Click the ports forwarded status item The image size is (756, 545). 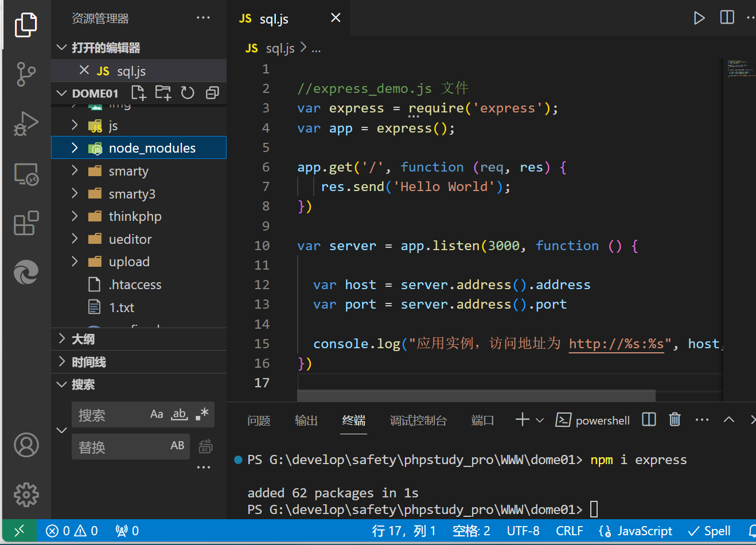pyautogui.click(x=127, y=531)
